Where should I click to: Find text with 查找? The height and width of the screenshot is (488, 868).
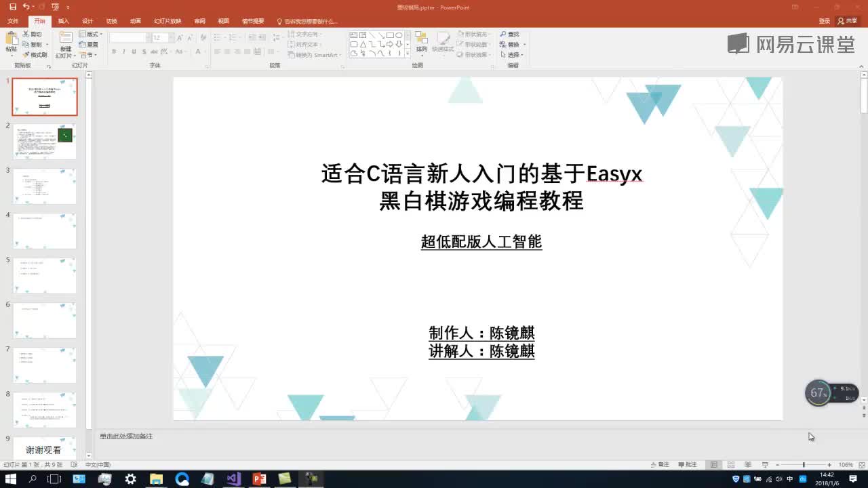click(510, 34)
